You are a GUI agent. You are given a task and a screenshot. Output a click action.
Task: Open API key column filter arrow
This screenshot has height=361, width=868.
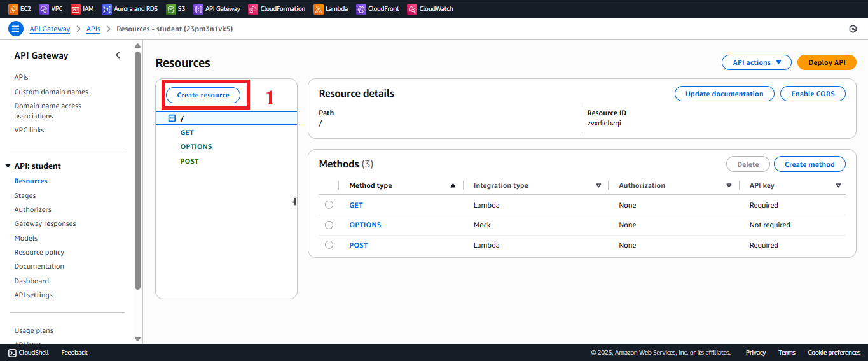coord(838,185)
